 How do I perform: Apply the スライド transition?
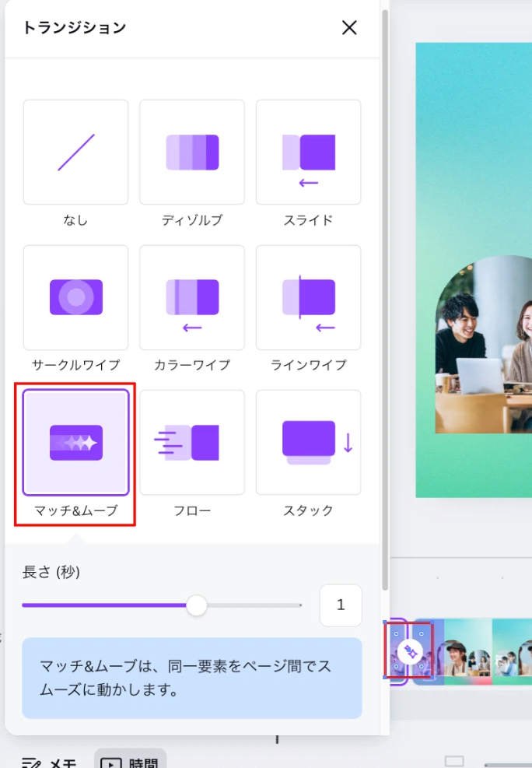(308, 153)
